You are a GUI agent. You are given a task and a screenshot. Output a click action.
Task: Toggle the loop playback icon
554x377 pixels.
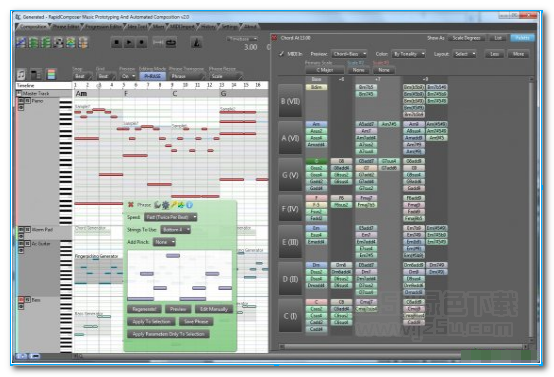click(171, 43)
